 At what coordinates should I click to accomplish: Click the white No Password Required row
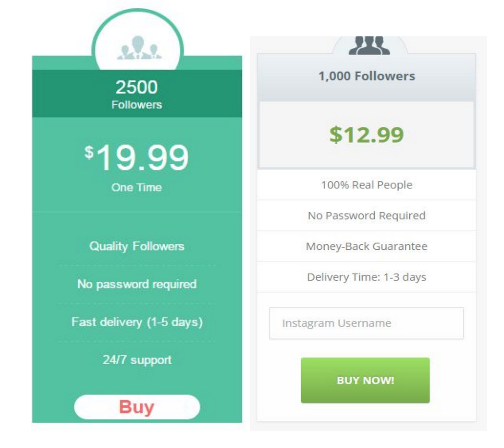pyautogui.click(x=366, y=215)
